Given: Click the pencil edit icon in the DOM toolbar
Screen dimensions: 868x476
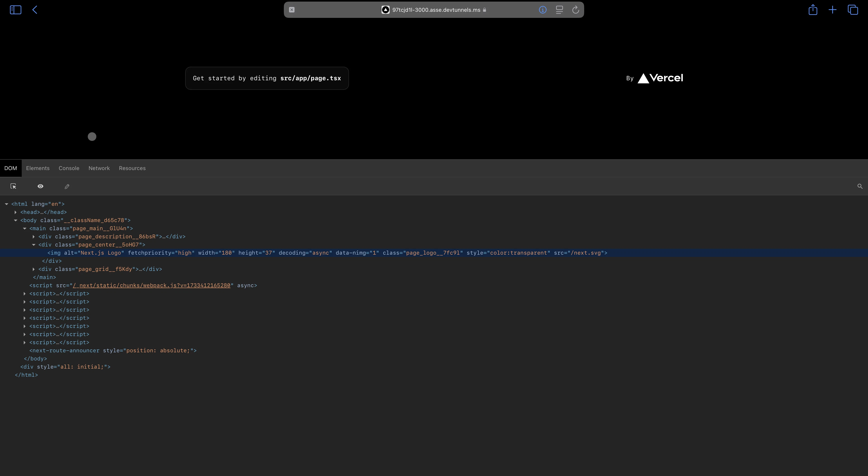Looking at the screenshot, I should pyautogui.click(x=67, y=187).
